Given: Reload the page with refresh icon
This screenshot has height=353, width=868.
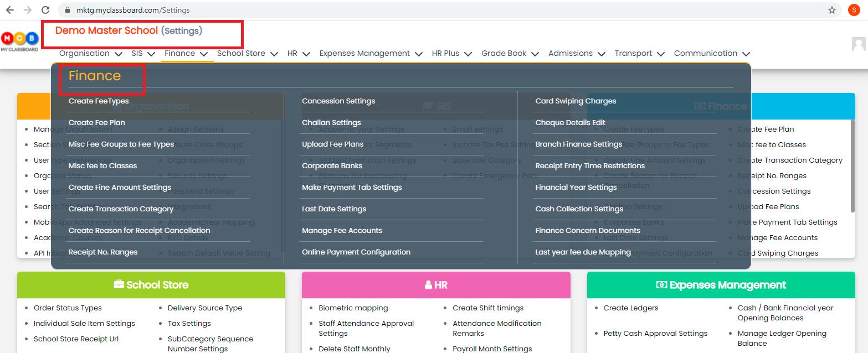Looking at the screenshot, I should (45, 10).
